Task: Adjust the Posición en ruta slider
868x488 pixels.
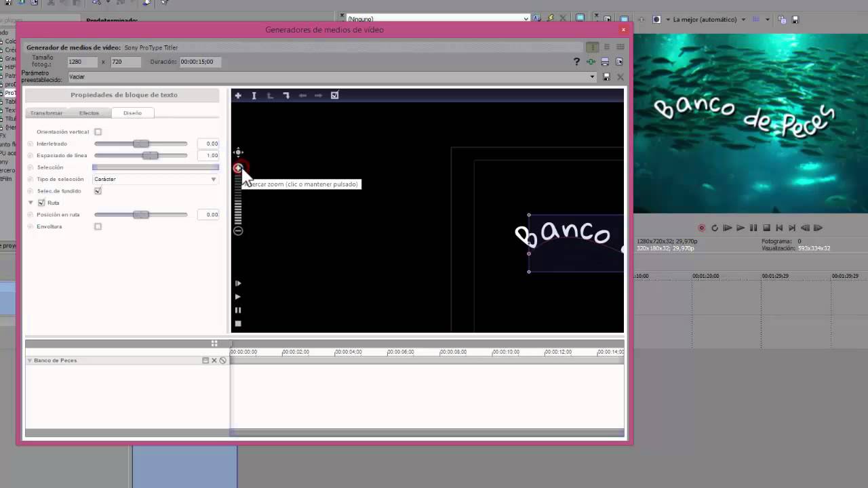Action: coord(141,215)
